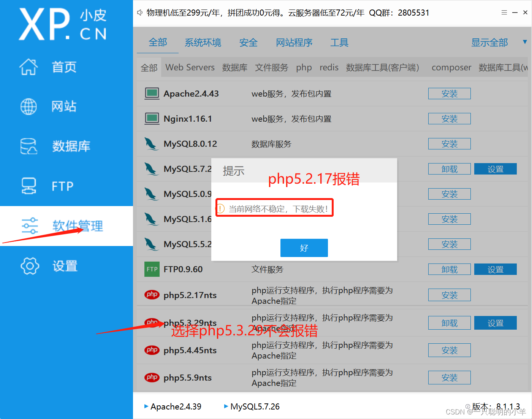This screenshot has width=532, height=419.
Task: Click the Apache2.4.43 monitor icon
Action: [152, 94]
